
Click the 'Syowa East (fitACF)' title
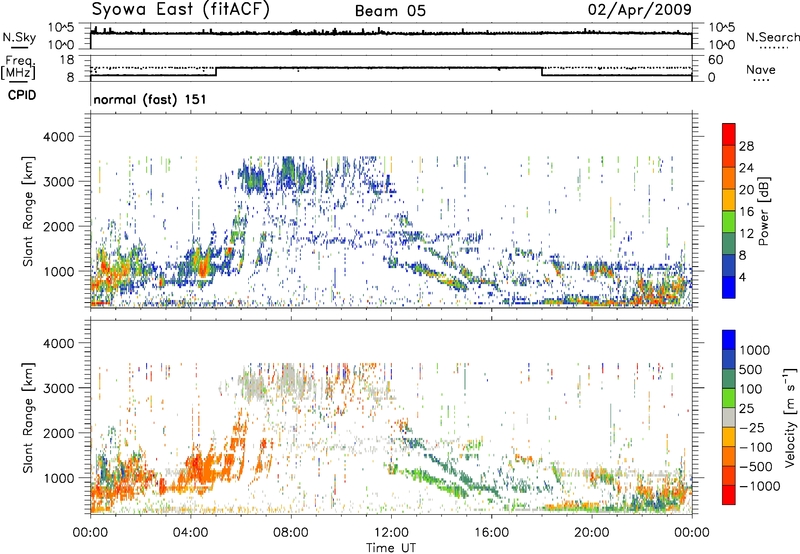[181, 10]
